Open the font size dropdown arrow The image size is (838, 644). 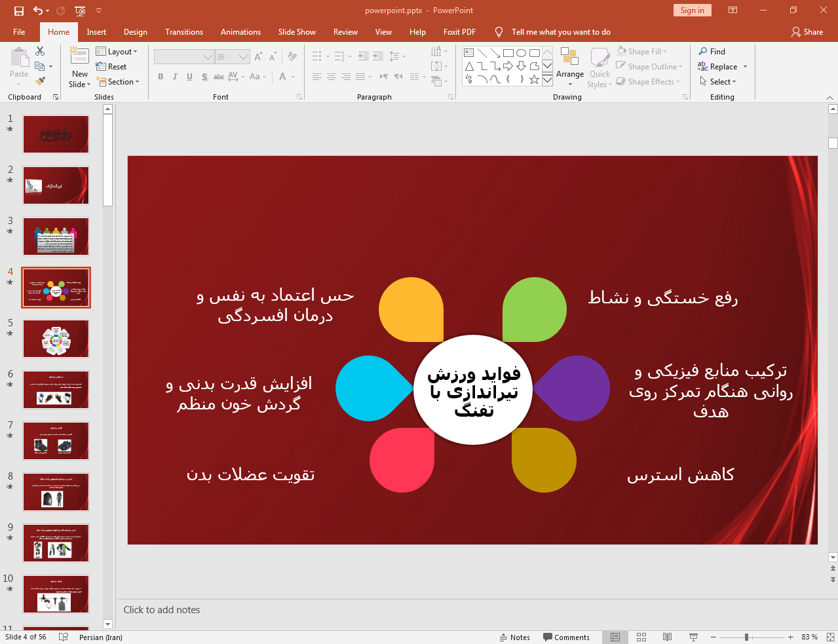(x=244, y=57)
